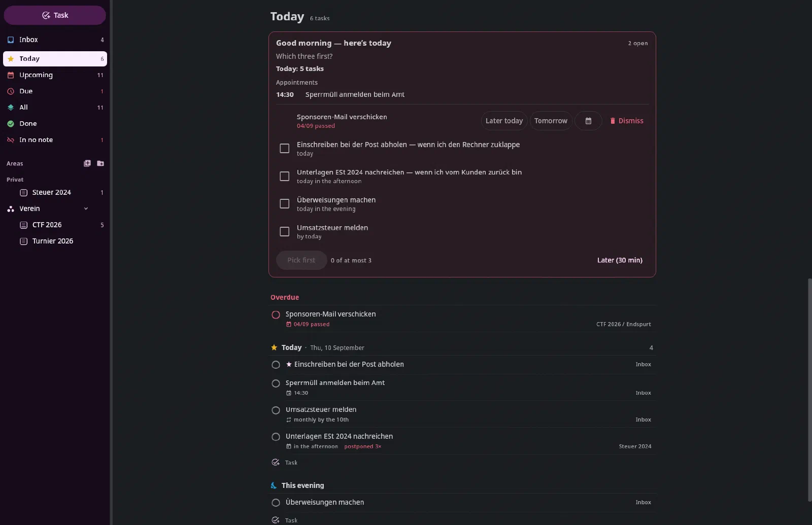Click Later (30 min) snooze button
Screen dimensions: 812x525
pyautogui.click(x=620, y=260)
